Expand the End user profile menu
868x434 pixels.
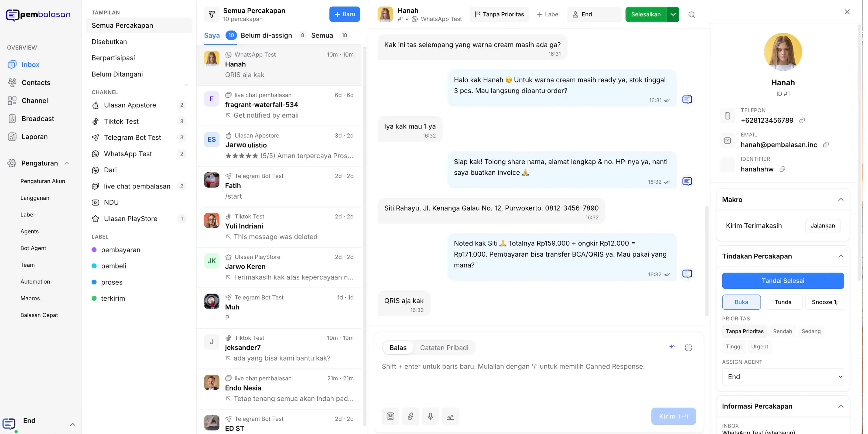(73, 425)
